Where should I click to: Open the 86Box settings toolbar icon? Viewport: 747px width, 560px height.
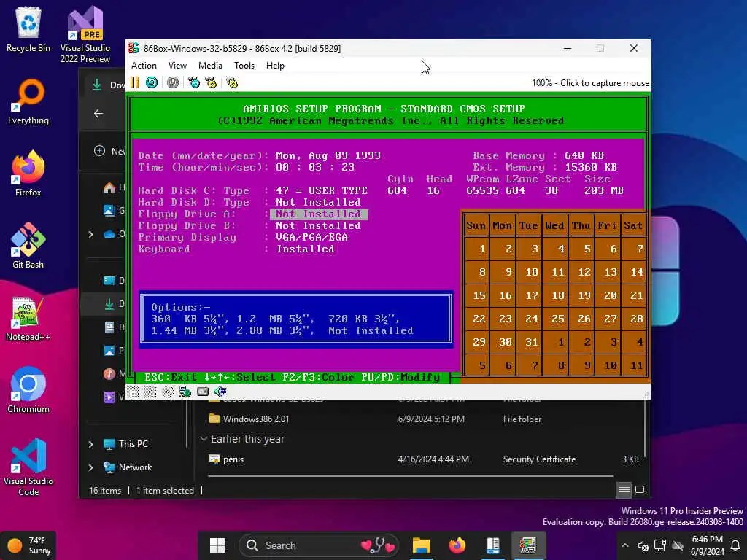[x=232, y=83]
